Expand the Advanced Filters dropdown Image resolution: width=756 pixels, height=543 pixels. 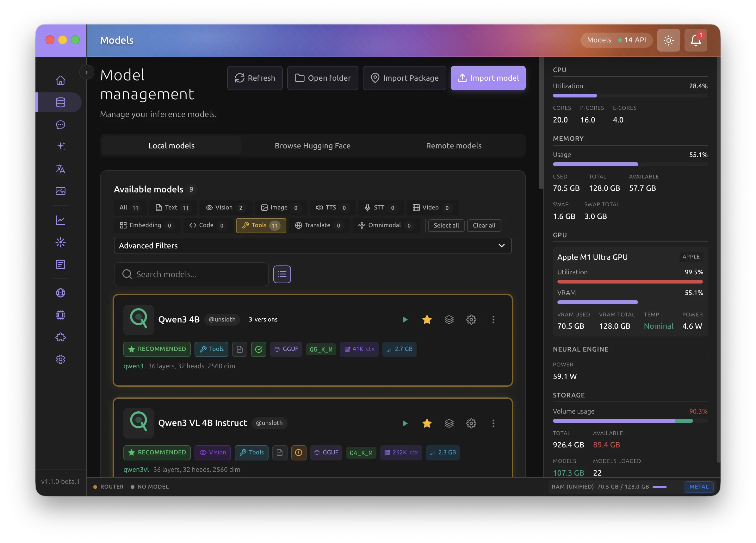[312, 246]
